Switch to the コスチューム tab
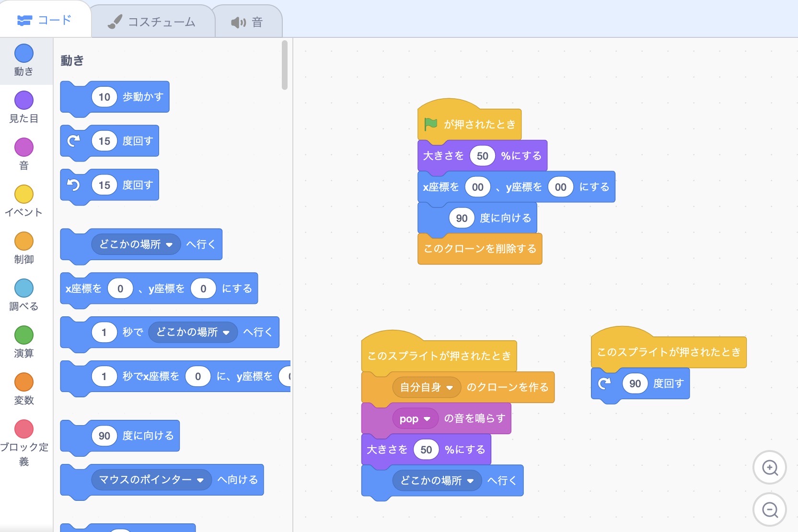 coord(152,22)
